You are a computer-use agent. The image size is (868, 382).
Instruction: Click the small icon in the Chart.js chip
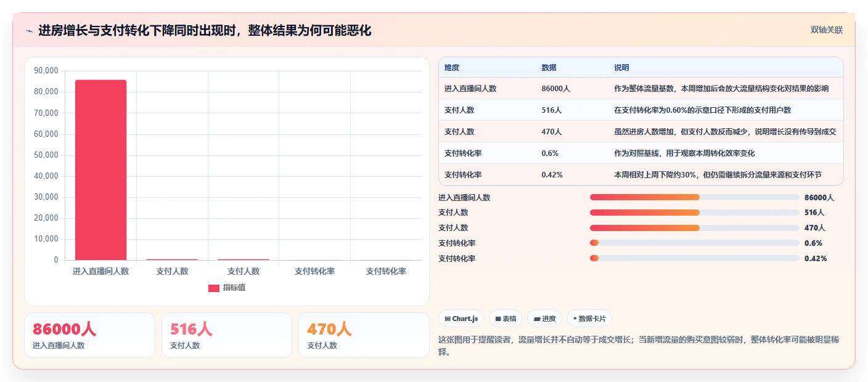448,319
